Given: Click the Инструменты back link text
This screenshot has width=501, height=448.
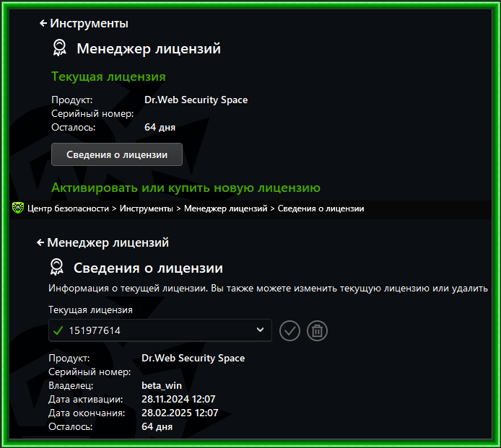Looking at the screenshot, I should [x=89, y=23].
